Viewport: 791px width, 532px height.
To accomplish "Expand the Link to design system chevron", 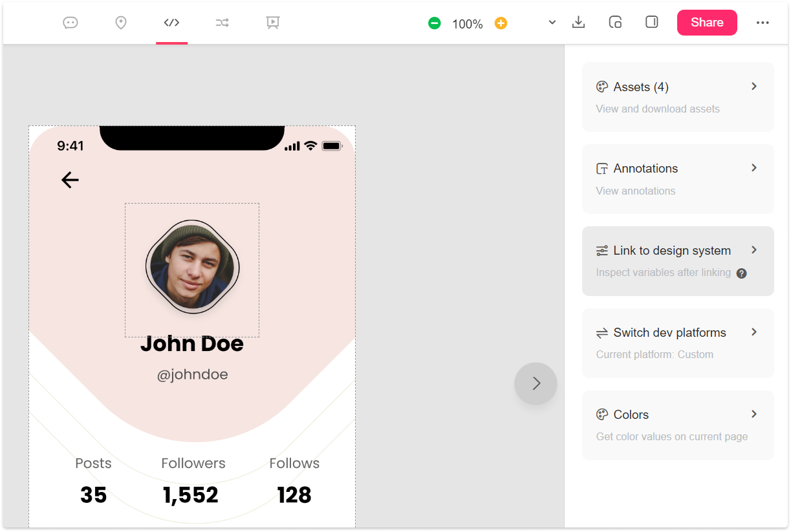I will tap(754, 250).
